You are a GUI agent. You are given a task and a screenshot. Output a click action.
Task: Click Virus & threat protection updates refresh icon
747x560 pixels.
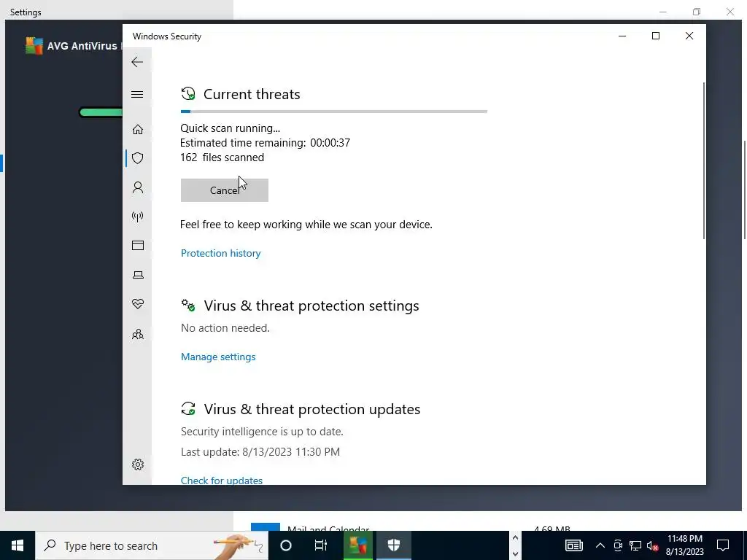pyautogui.click(x=188, y=408)
